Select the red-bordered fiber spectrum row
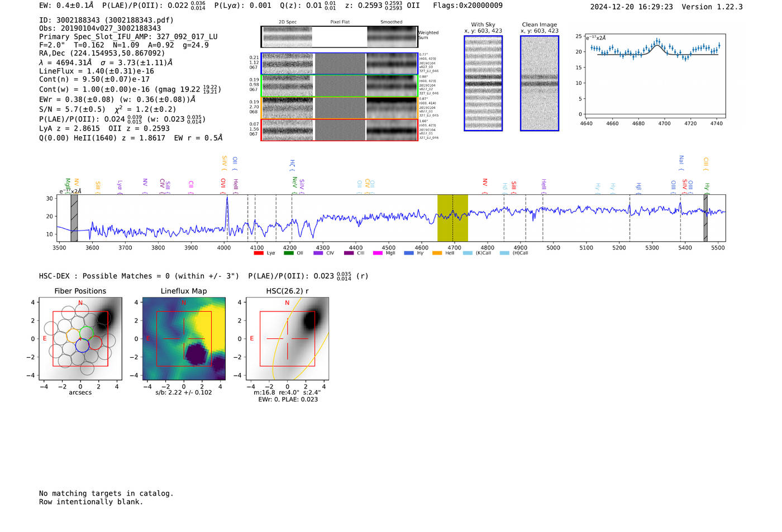782x532 pixels. tap(340, 130)
